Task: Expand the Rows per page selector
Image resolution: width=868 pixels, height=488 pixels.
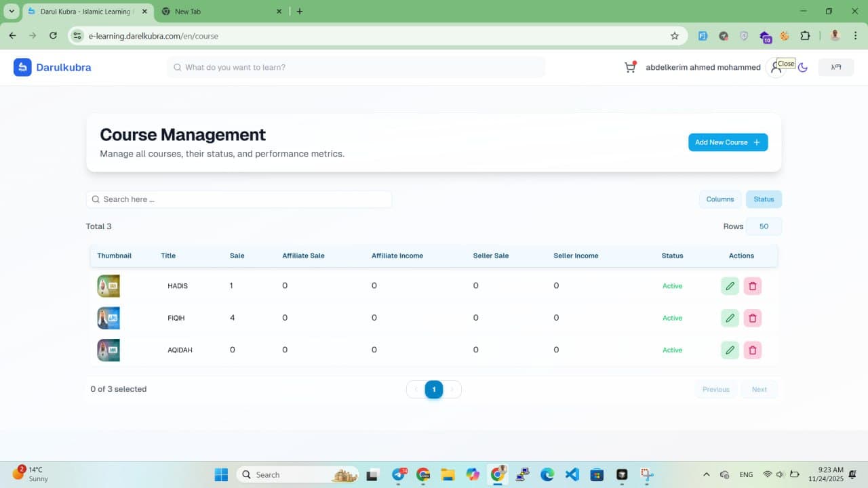Action: tap(764, 226)
